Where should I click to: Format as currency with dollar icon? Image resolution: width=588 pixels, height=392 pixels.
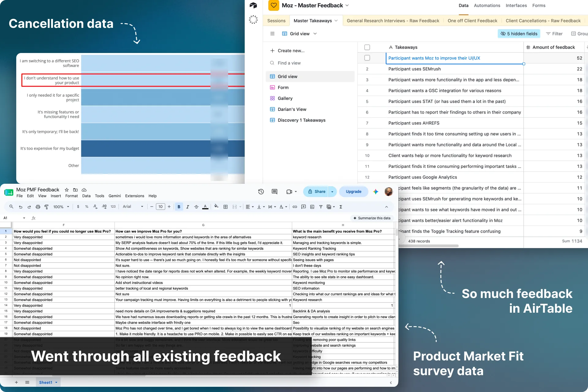pos(78,207)
